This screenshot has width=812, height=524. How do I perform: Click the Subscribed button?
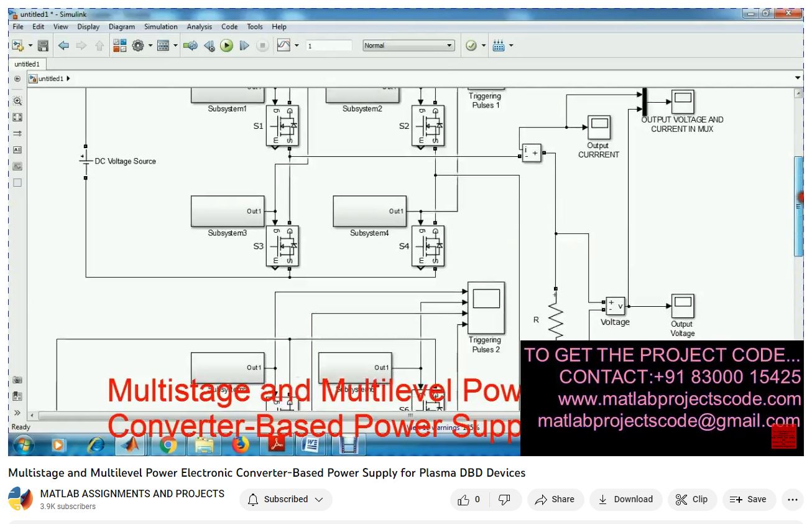click(x=286, y=500)
